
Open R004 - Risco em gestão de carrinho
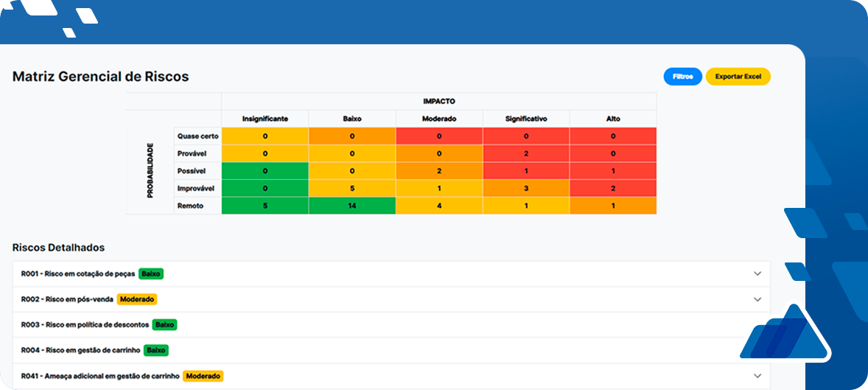point(81,350)
